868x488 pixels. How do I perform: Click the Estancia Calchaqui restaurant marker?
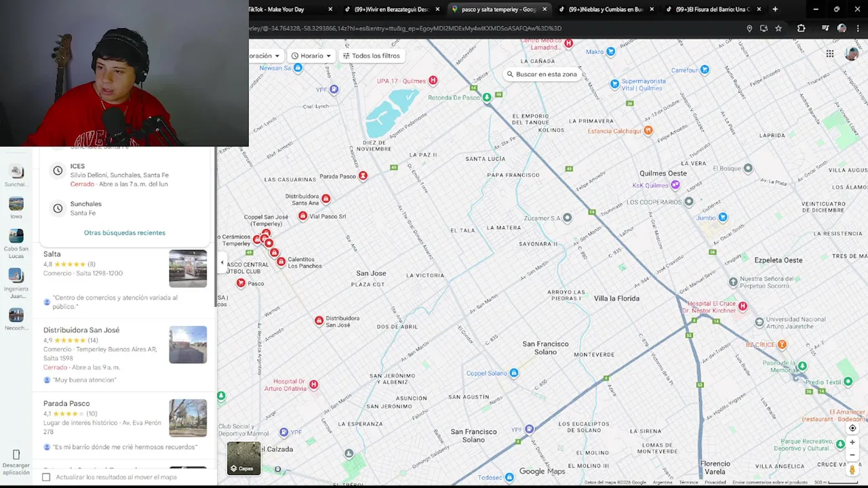[x=649, y=131]
